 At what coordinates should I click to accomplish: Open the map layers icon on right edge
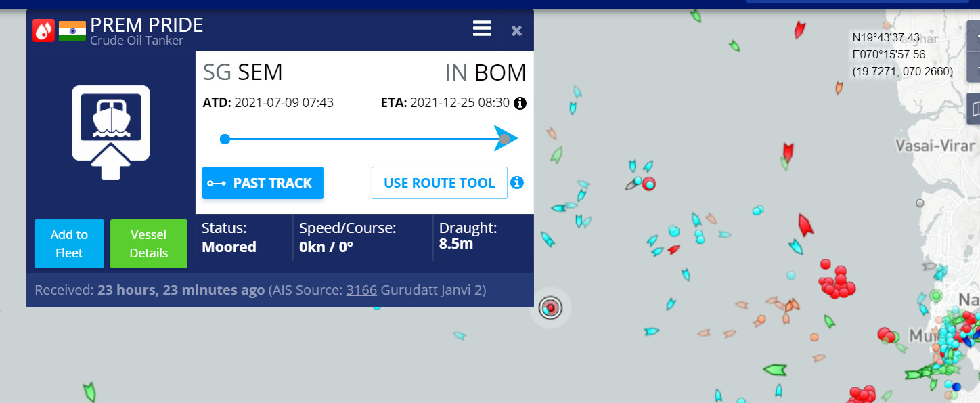pos(975,109)
